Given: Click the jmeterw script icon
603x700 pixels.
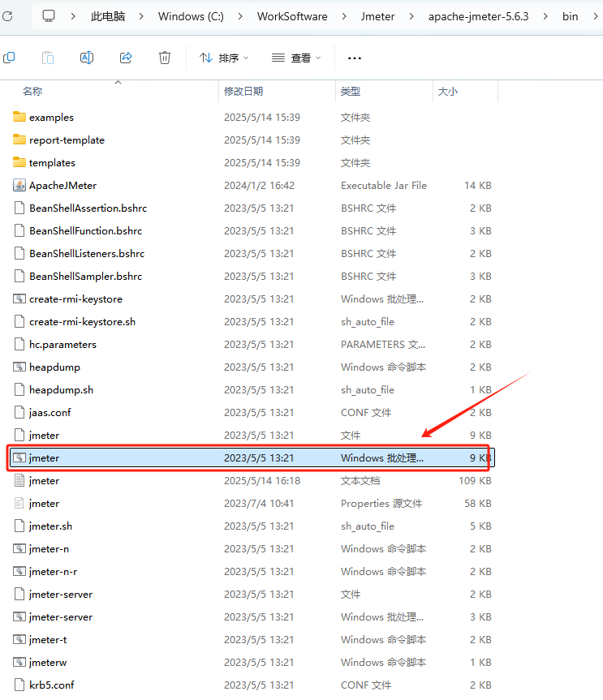Looking at the screenshot, I should (19, 663).
